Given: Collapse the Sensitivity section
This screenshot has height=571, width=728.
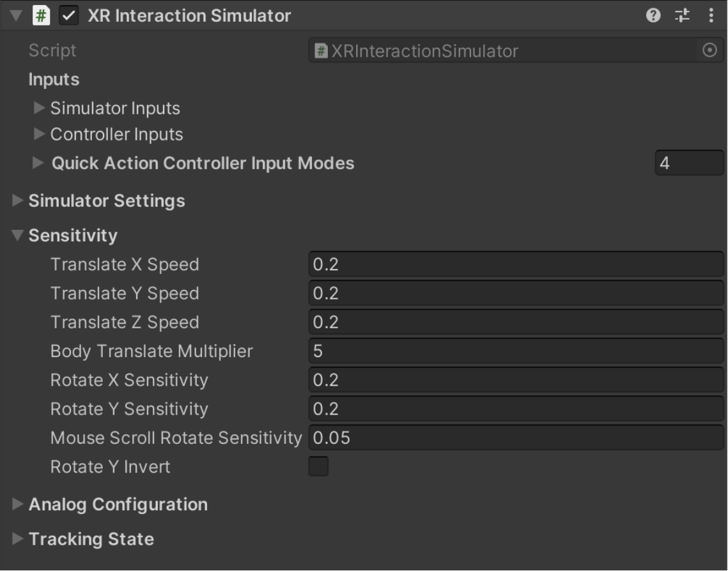Looking at the screenshot, I should coord(17,235).
